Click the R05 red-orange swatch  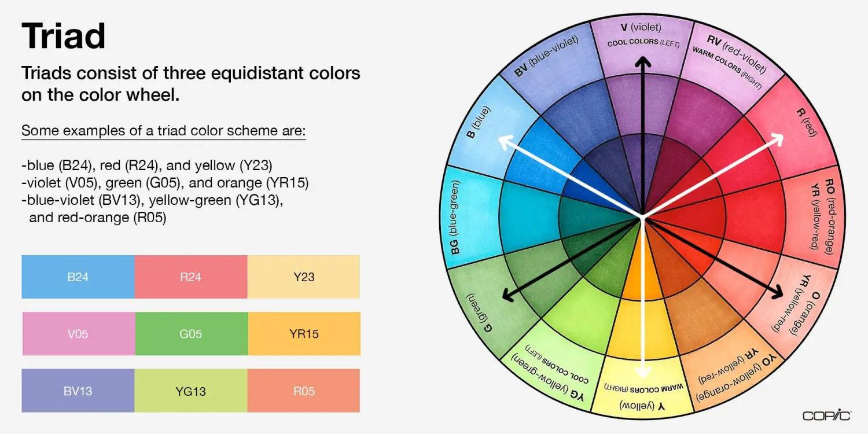(x=304, y=391)
